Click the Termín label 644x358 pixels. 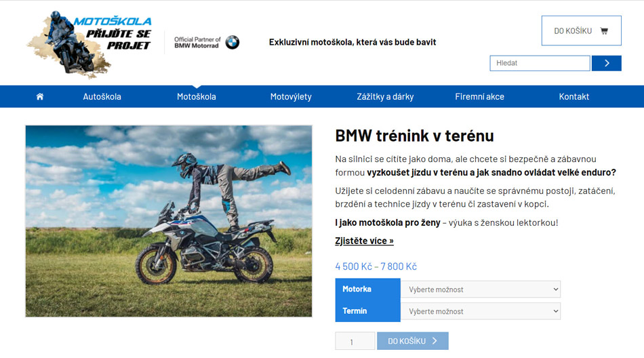tap(355, 311)
